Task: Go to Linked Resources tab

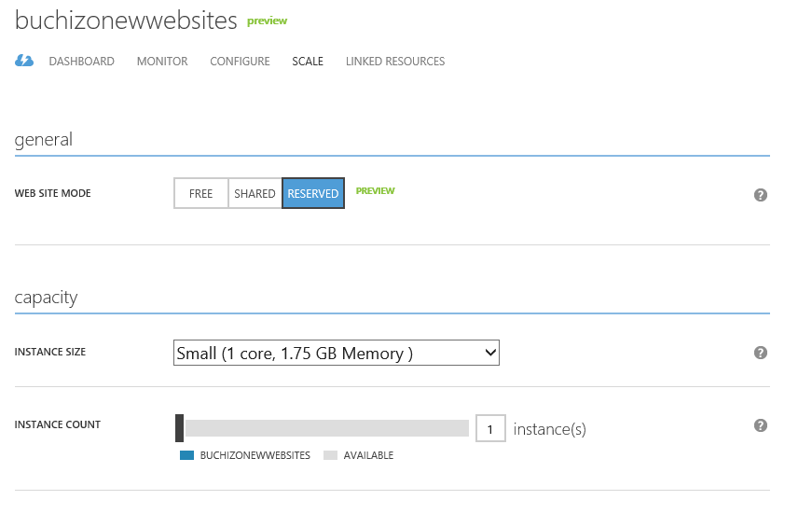Action: pos(395,62)
